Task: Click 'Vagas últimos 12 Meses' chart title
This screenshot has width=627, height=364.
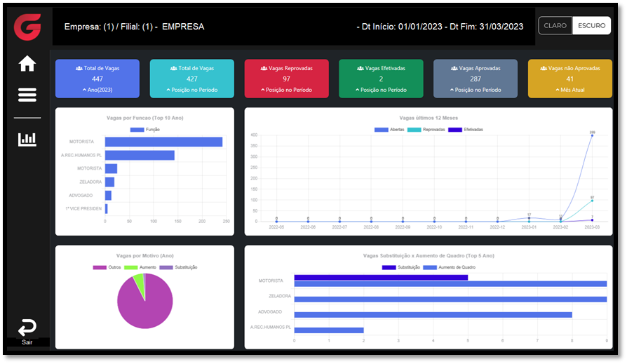Action: pyautogui.click(x=429, y=118)
